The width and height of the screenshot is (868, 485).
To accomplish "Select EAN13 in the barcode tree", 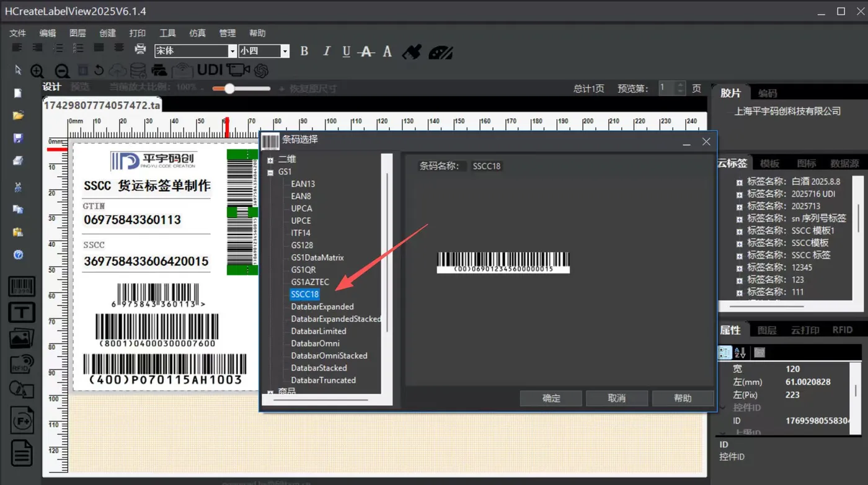I will (303, 184).
